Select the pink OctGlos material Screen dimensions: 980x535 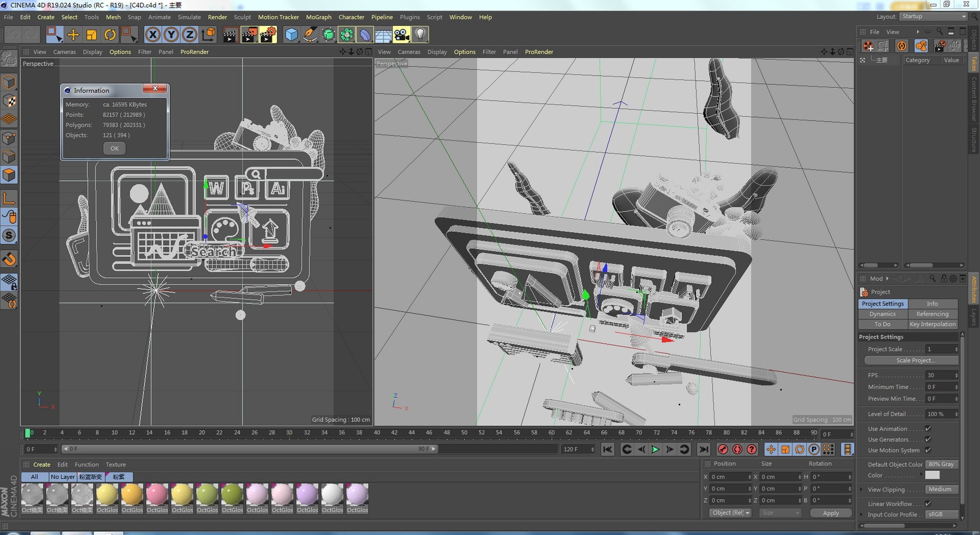[x=157, y=495]
